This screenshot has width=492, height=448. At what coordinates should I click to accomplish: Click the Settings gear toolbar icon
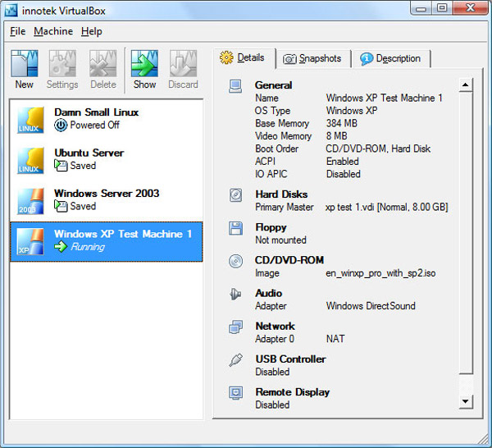[x=62, y=63]
